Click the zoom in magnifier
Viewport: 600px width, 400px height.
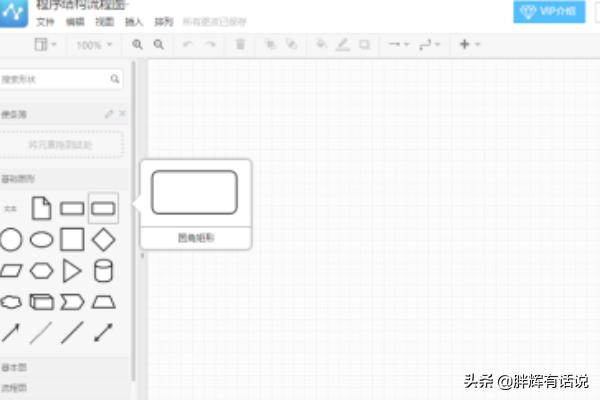137,45
